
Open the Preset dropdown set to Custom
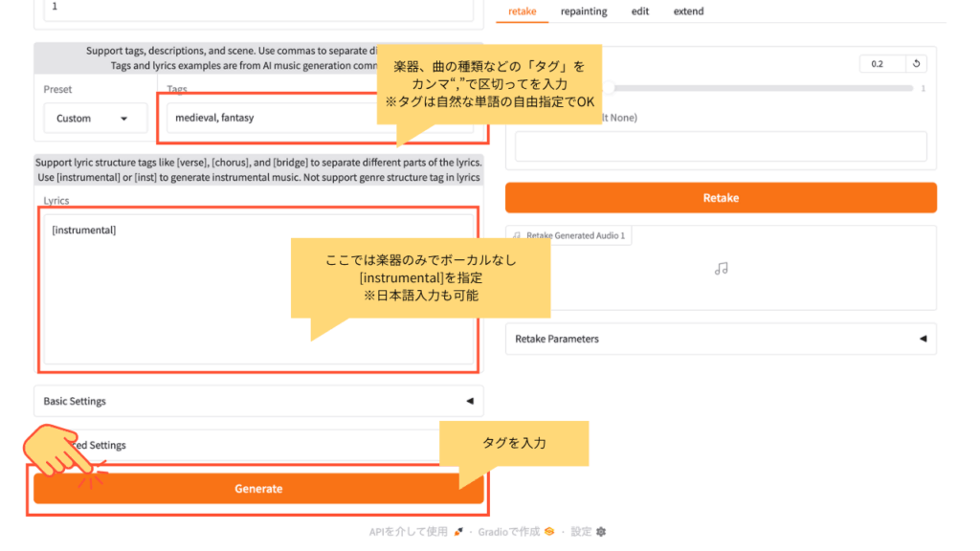96,119
